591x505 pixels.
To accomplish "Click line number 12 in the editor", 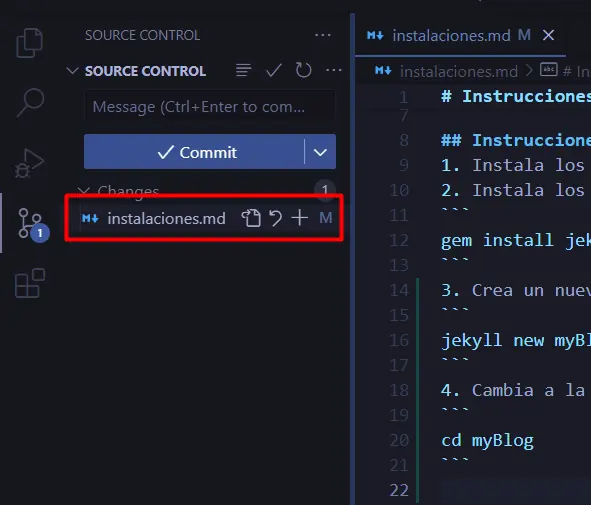I will [399, 240].
